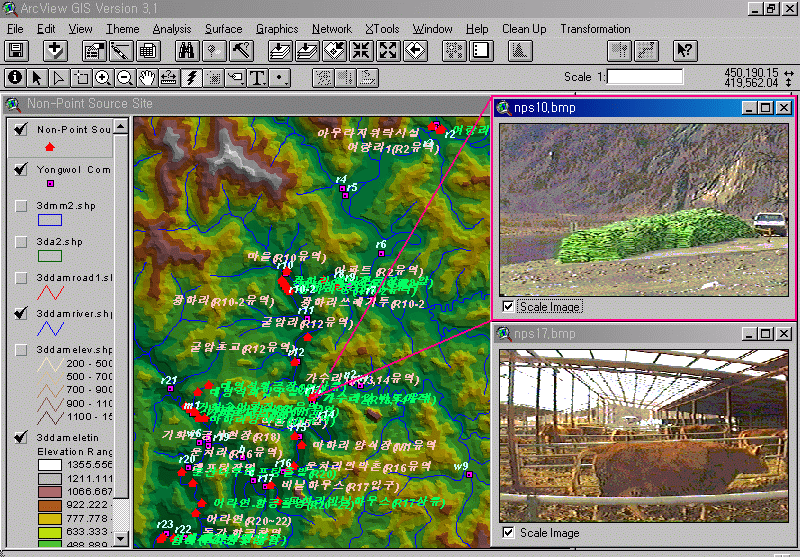Image resolution: width=802 pixels, height=557 pixels.
Task: Open the Legend Editor toolbar icon
Action: [x=121, y=51]
